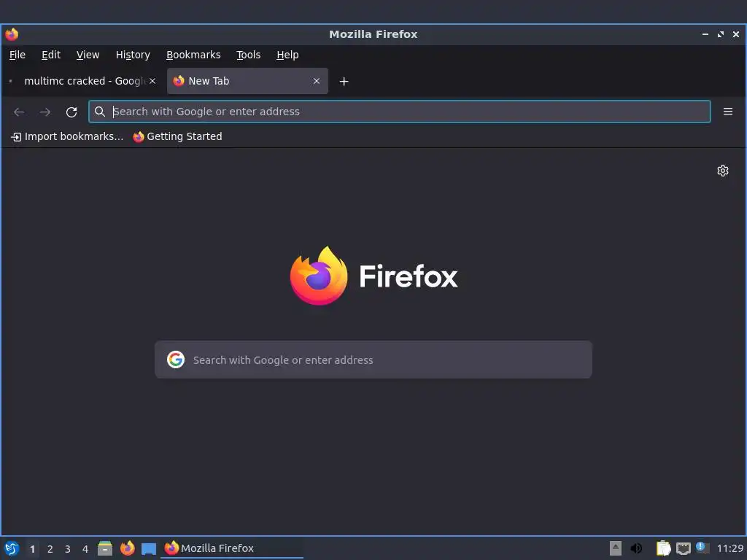Click the magnifier icon in address bar
Viewport: 747px width, 560px height.
point(99,112)
